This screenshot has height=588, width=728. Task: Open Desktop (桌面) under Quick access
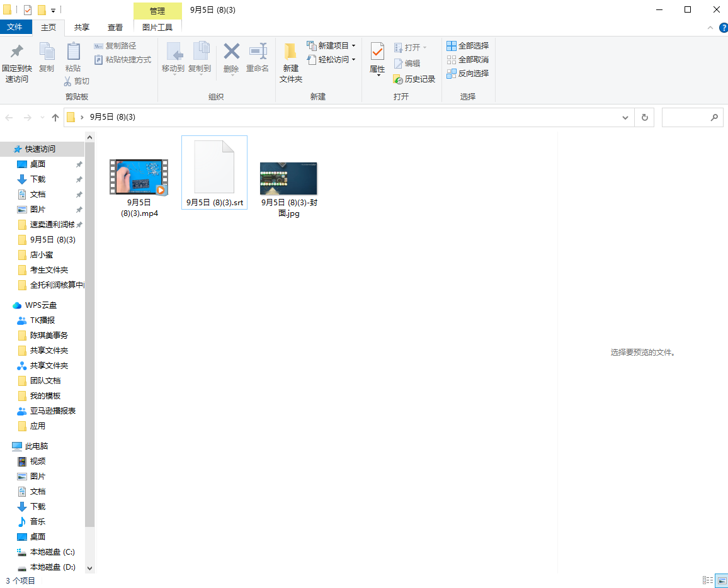click(x=38, y=164)
